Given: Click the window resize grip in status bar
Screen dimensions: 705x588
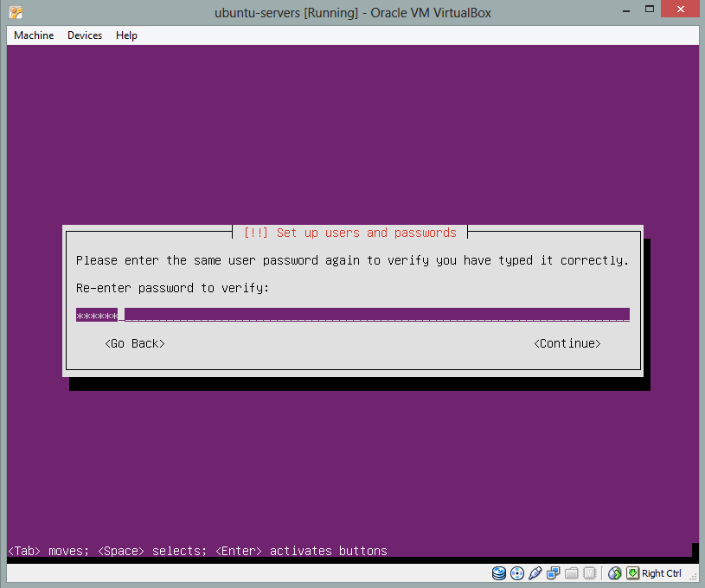Looking at the screenshot, I should (x=693, y=577).
